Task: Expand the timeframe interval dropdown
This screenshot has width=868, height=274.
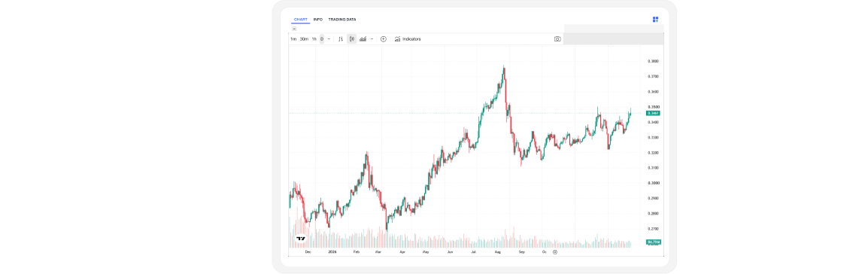Action: tap(329, 39)
